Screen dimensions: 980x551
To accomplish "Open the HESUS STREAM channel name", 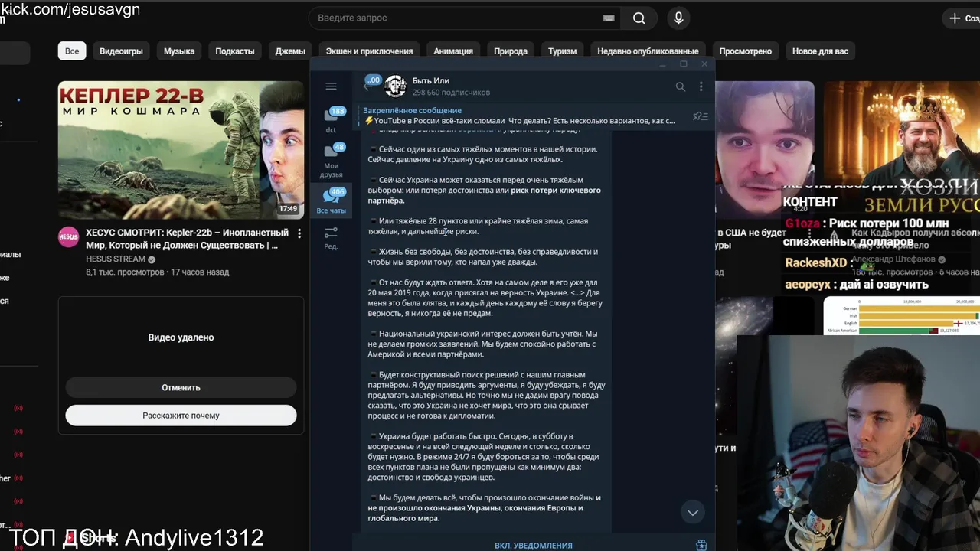I will click(x=116, y=259).
